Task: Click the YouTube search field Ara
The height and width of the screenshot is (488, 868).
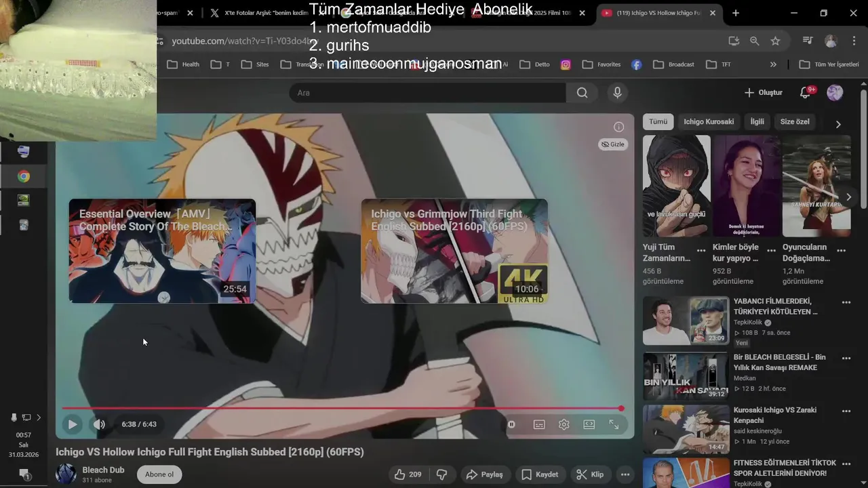Action: tap(427, 93)
